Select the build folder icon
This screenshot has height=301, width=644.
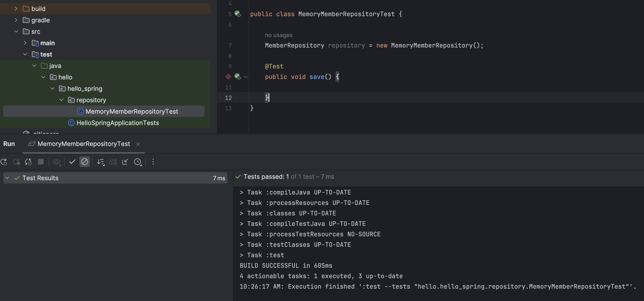(26, 9)
